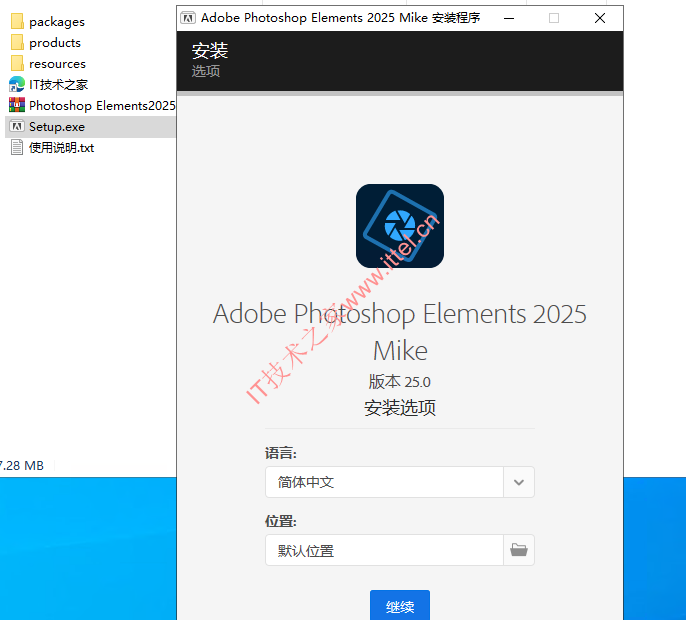Click the 安装 header title
686x620 pixels.
click(x=210, y=50)
